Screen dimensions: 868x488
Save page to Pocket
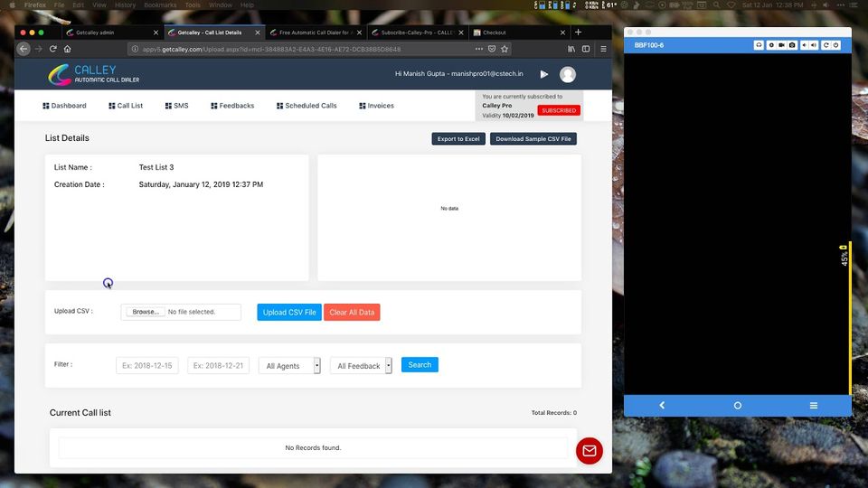pyautogui.click(x=492, y=49)
